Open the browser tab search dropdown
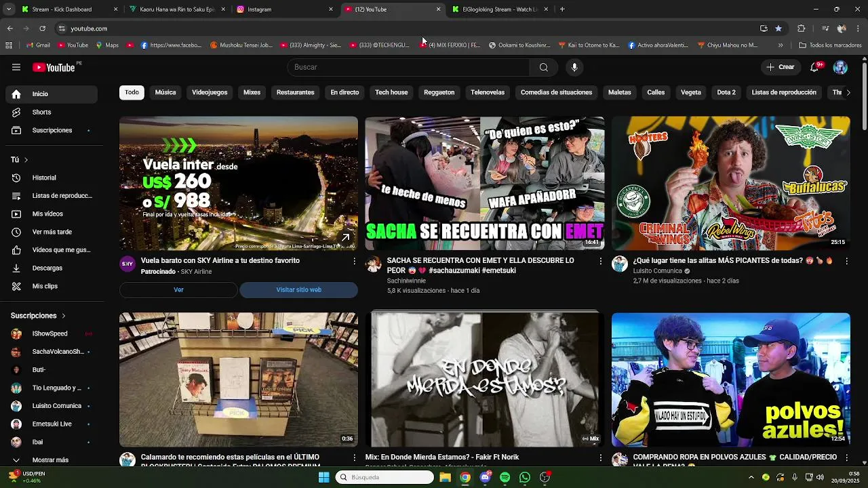Screen dimensions: 868x488 pos(8,9)
